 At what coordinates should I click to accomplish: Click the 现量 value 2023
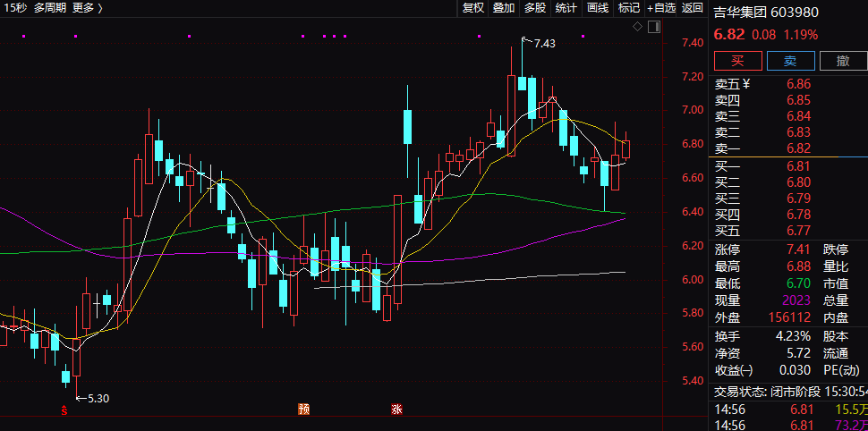796,300
